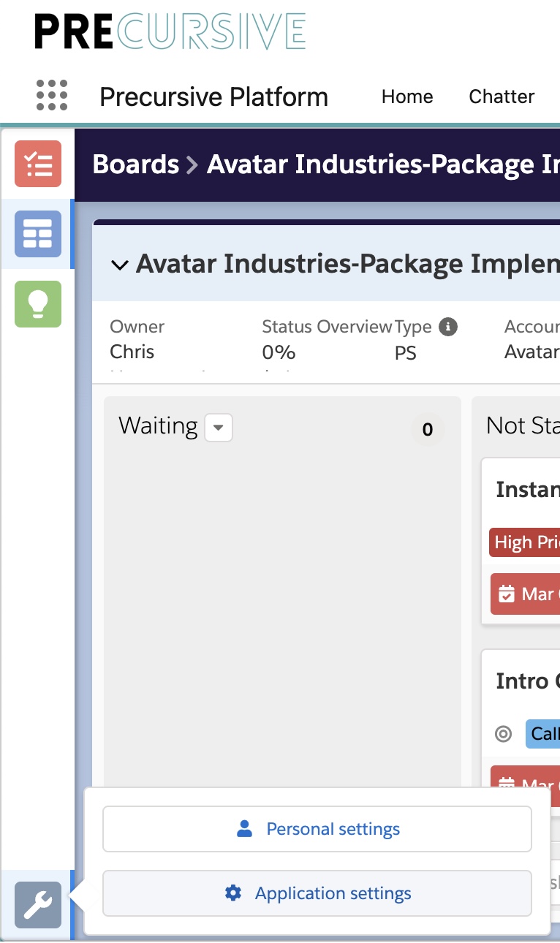Click the Boards breadcrumb link
This screenshot has width=560, height=943.
pos(136,164)
